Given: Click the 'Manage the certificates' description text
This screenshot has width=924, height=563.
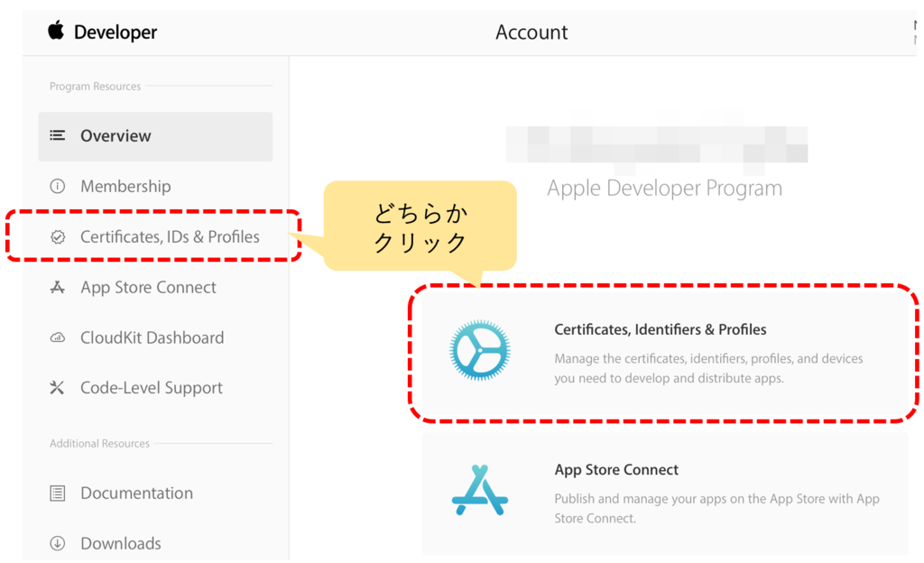Looking at the screenshot, I should (708, 368).
